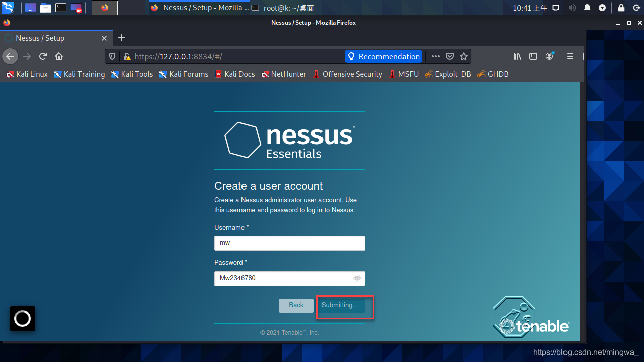
Task: Open the Offensive Security bookmark
Action: pyautogui.click(x=347, y=74)
